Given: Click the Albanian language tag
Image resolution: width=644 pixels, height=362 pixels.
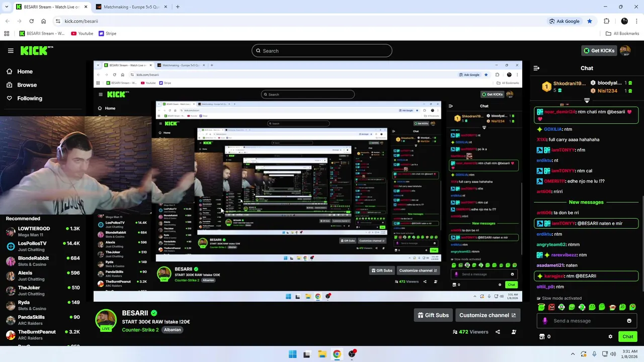Looking at the screenshot, I should tap(173, 330).
